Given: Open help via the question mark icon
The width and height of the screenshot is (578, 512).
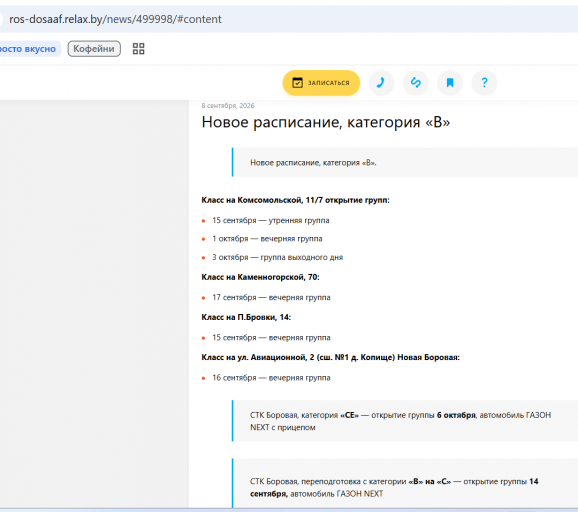Looking at the screenshot, I should 484,83.
